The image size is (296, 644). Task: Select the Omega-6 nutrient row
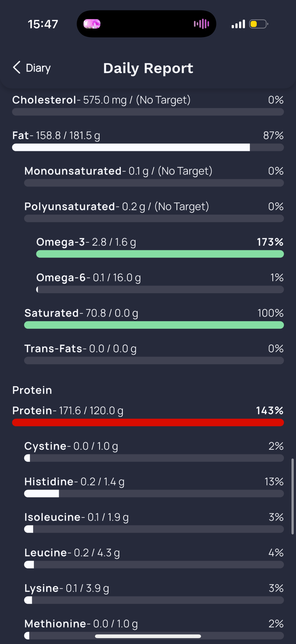point(160,282)
